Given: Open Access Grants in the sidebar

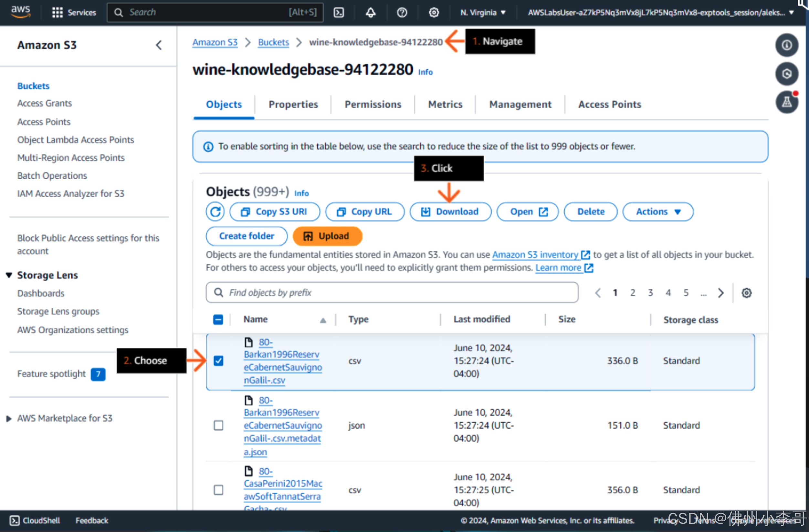Looking at the screenshot, I should (45, 103).
